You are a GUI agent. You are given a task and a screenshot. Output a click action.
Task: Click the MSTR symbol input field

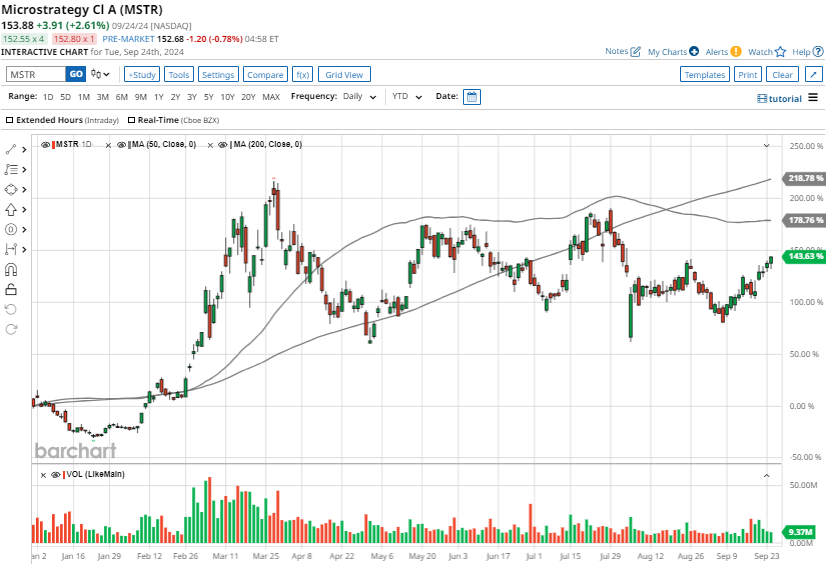(x=35, y=74)
